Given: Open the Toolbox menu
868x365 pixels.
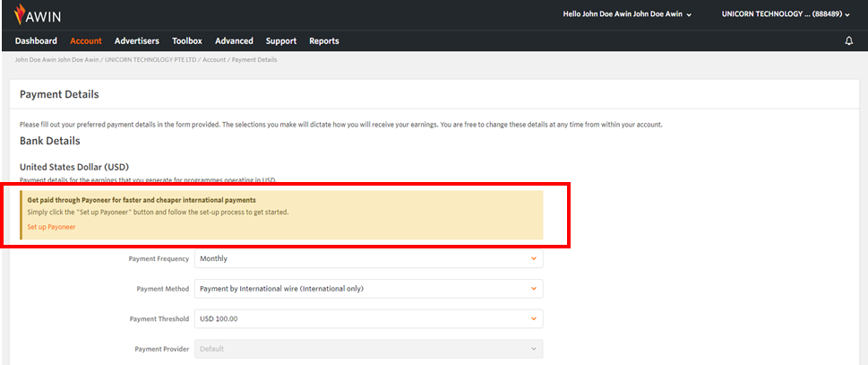Looking at the screenshot, I should click(187, 41).
